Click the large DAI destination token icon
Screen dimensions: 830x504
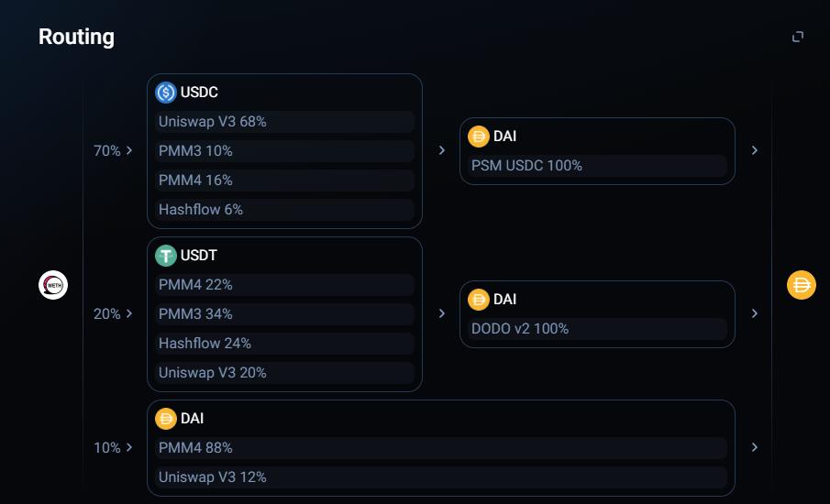pyautogui.click(x=802, y=285)
